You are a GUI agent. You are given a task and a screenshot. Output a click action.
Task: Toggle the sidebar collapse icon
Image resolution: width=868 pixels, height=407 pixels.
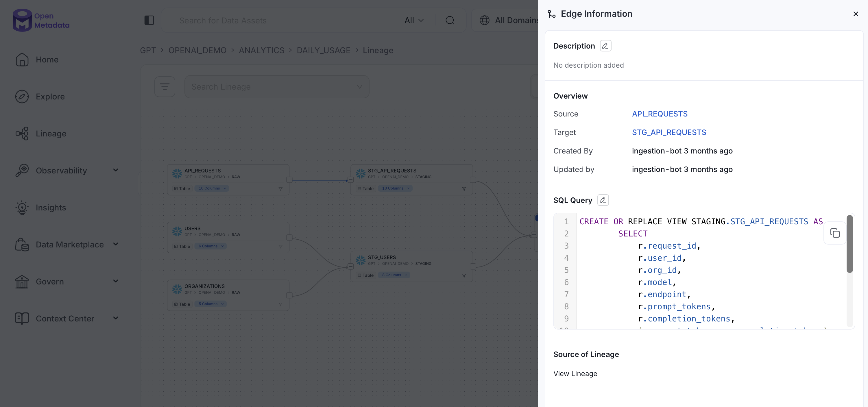[x=149, y=20]
